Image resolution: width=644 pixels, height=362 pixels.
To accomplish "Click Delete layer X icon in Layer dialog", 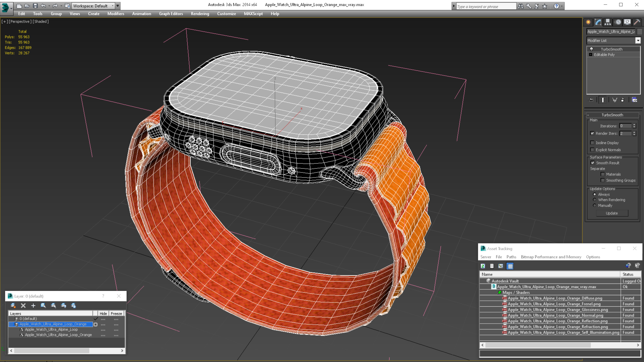I will point(23,305).
